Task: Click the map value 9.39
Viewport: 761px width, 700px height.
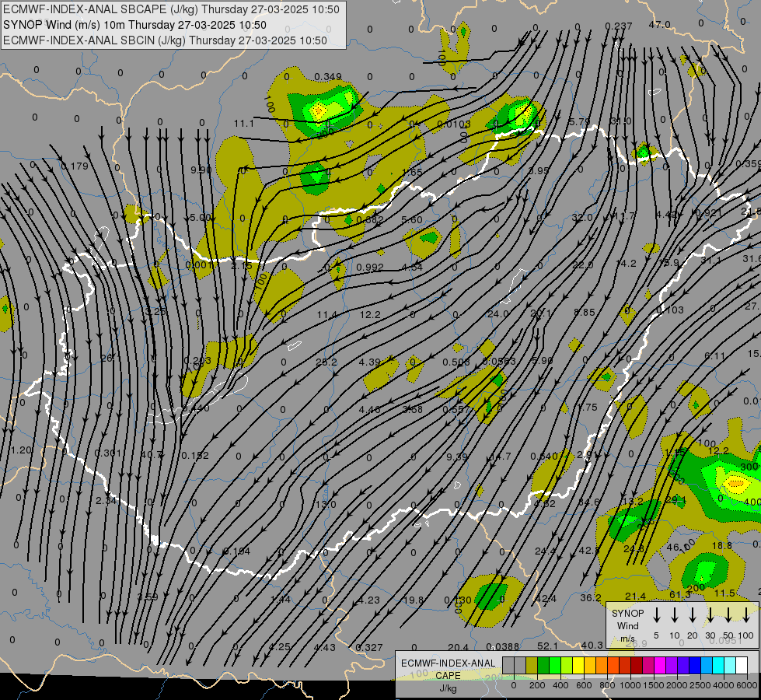Action: [457, 457]
